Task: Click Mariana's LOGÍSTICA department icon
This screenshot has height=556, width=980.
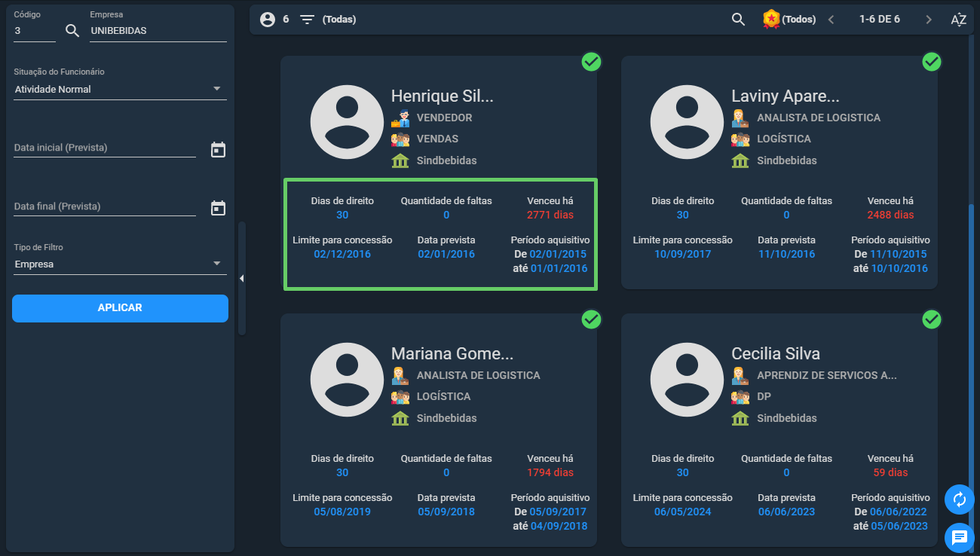Action: click(x=400, y=397)
